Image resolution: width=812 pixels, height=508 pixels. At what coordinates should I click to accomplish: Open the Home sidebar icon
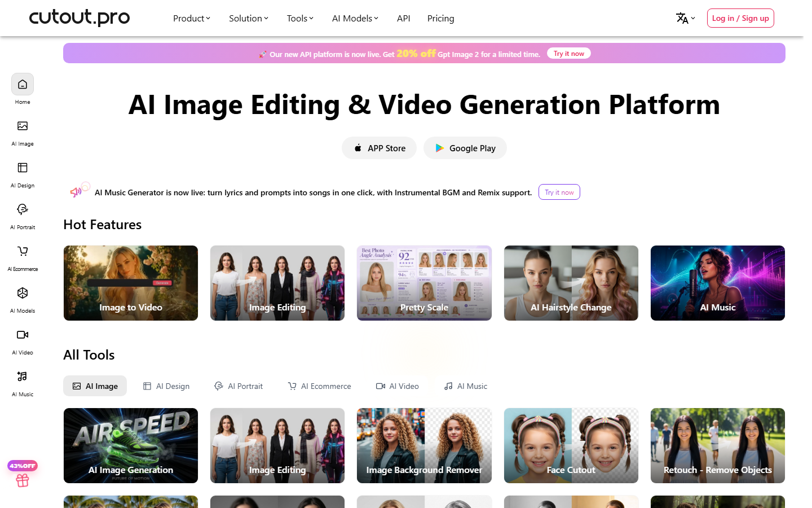[x=23, y=85]
